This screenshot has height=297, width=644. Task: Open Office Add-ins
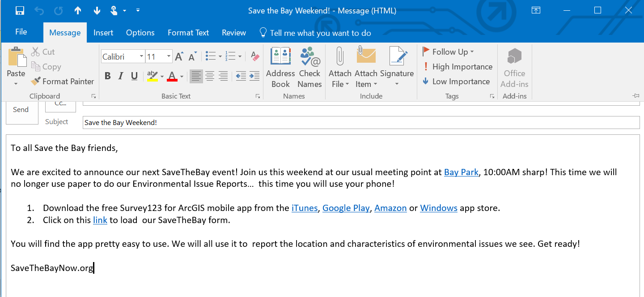(x=514, y=67)
